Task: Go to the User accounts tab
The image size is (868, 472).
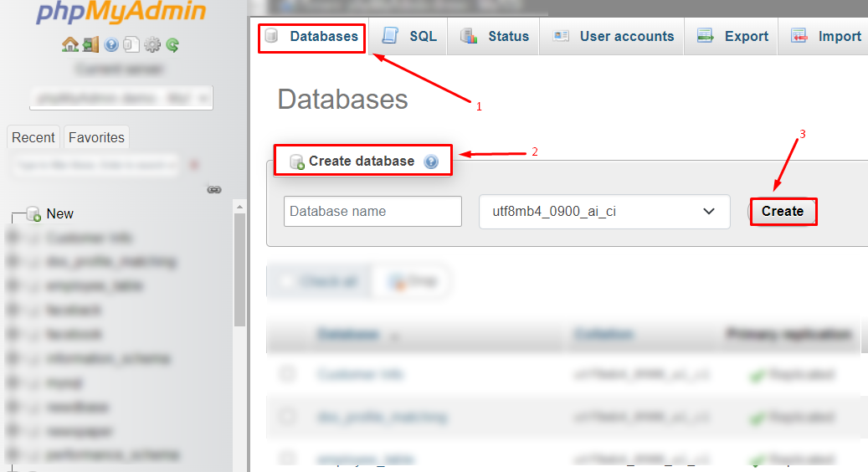Action: pyautogui.click(x=612, y=37)
